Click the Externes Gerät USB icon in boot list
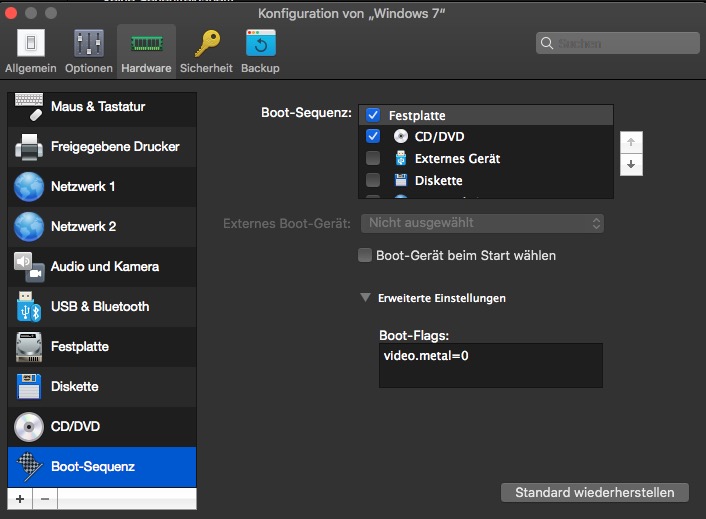 coord(401,158)
